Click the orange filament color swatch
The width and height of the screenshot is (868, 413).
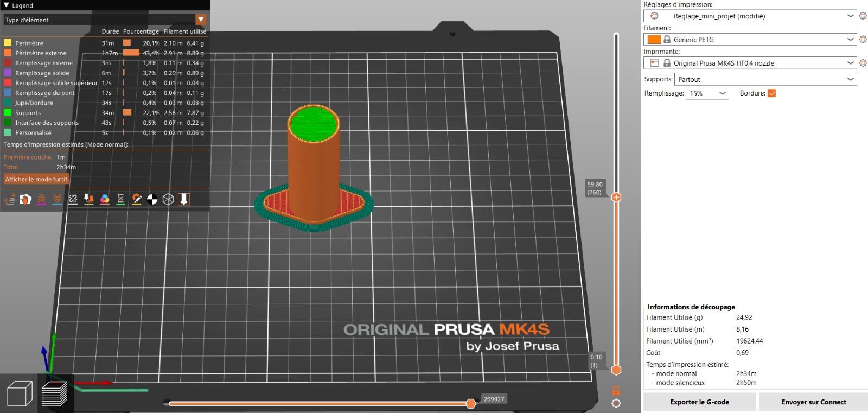(654, 40)
